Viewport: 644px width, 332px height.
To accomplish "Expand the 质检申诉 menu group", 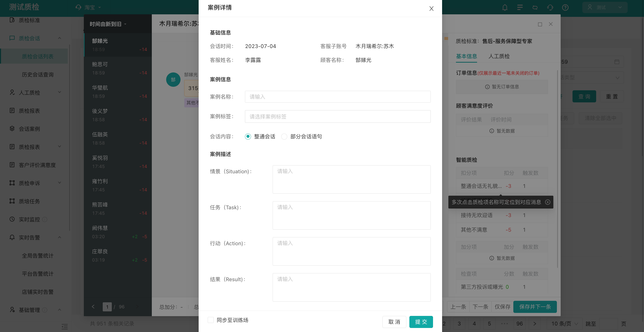I will tap(59, 183).
